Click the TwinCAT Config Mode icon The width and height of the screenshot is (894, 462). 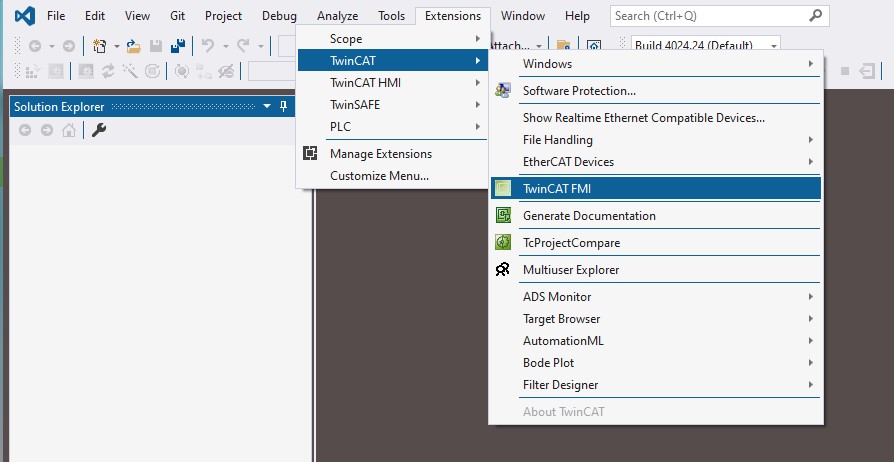click(x=86, y=71)
